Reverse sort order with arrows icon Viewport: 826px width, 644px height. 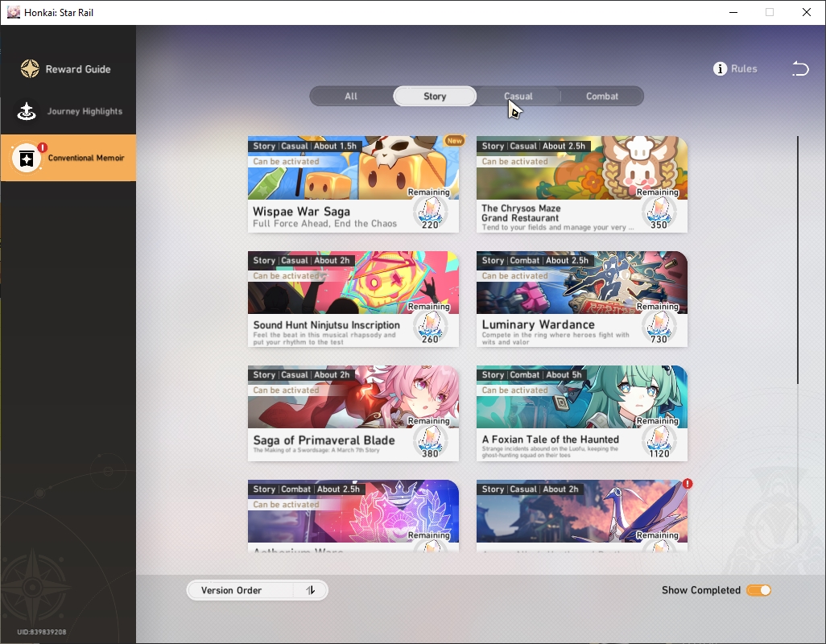[311, 590]
